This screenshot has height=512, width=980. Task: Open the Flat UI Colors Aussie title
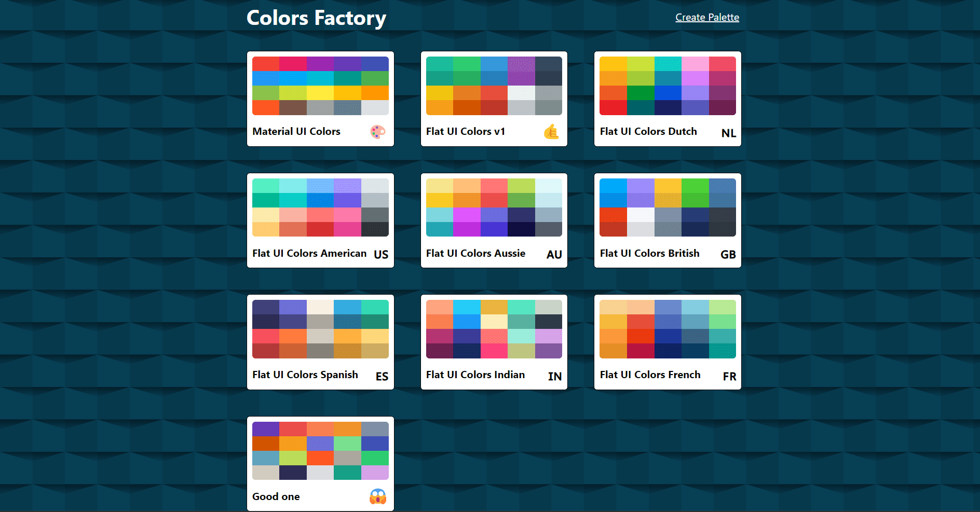pos(476,253)
